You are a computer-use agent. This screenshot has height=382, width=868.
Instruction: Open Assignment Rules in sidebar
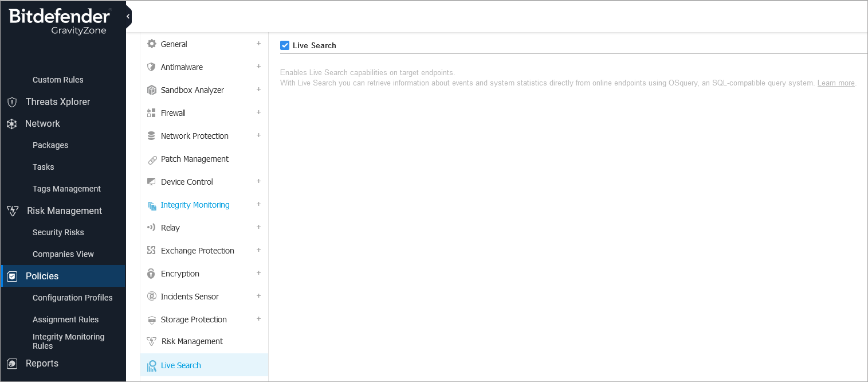pos(66,319)
